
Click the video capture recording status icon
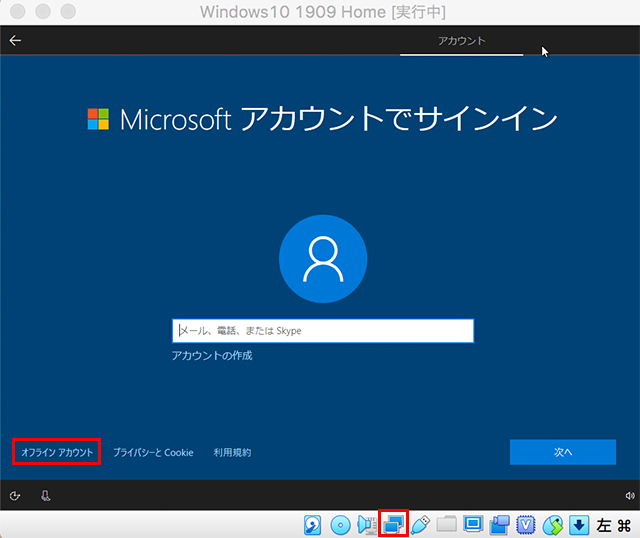[x=500, y=525]
